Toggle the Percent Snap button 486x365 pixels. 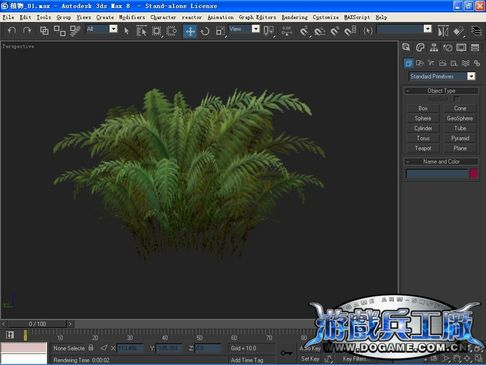335,31
